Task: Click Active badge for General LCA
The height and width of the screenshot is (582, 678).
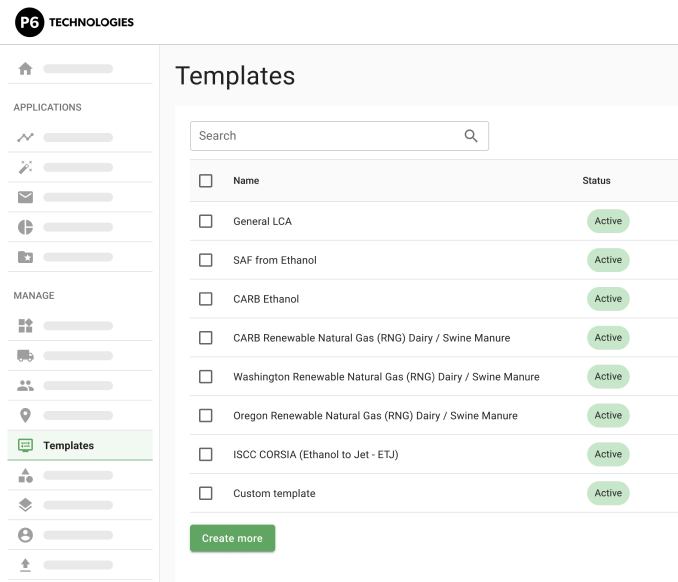Action: [x=608, y=221]
